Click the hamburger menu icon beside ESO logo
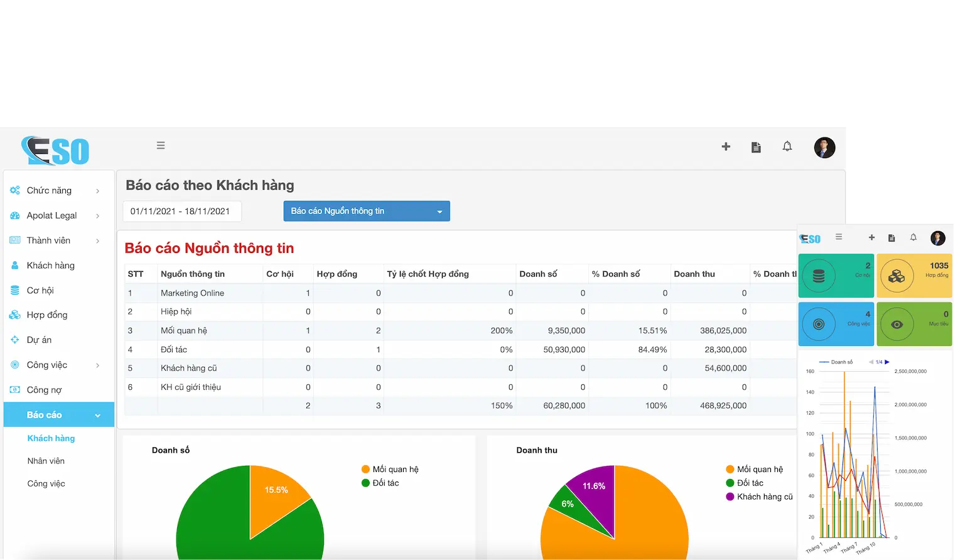 pyautogui.click(x=161, y=146)
